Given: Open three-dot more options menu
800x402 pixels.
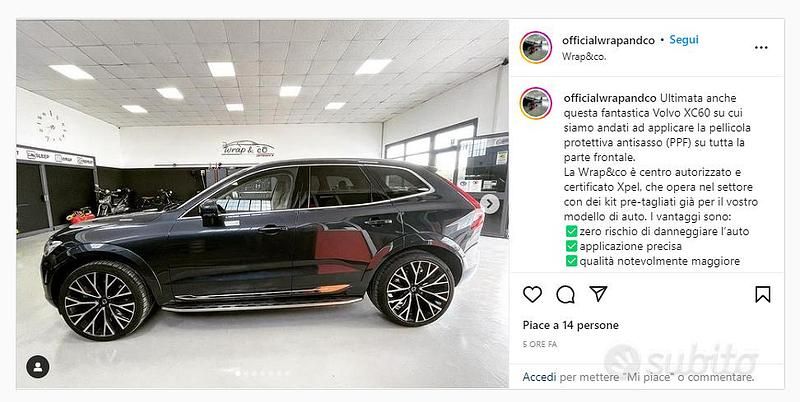Looking at the screenshot, I should (x=761, y=47).
